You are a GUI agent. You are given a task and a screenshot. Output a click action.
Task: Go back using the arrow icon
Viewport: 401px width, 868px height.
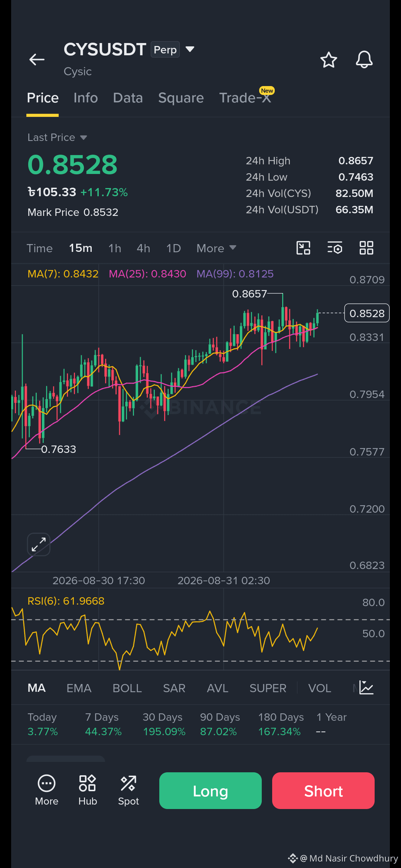click(x=37, y=59)
